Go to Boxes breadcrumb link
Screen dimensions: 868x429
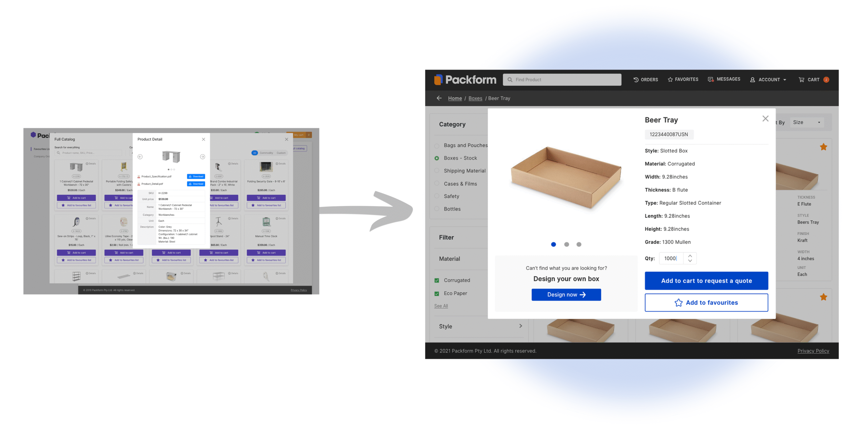tap(475, 98)
